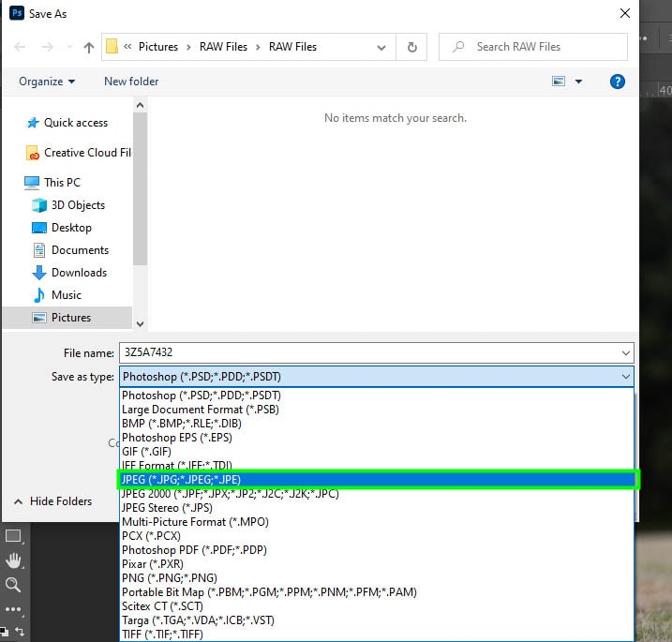Expand the address bar path dropdown

tap(381, 47)
